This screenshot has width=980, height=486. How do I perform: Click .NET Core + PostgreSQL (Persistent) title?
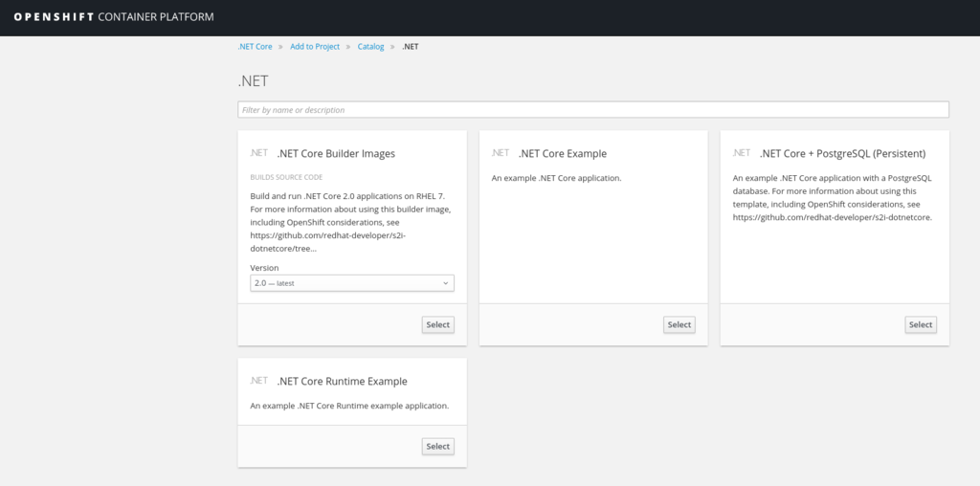(x=842, y=154)
